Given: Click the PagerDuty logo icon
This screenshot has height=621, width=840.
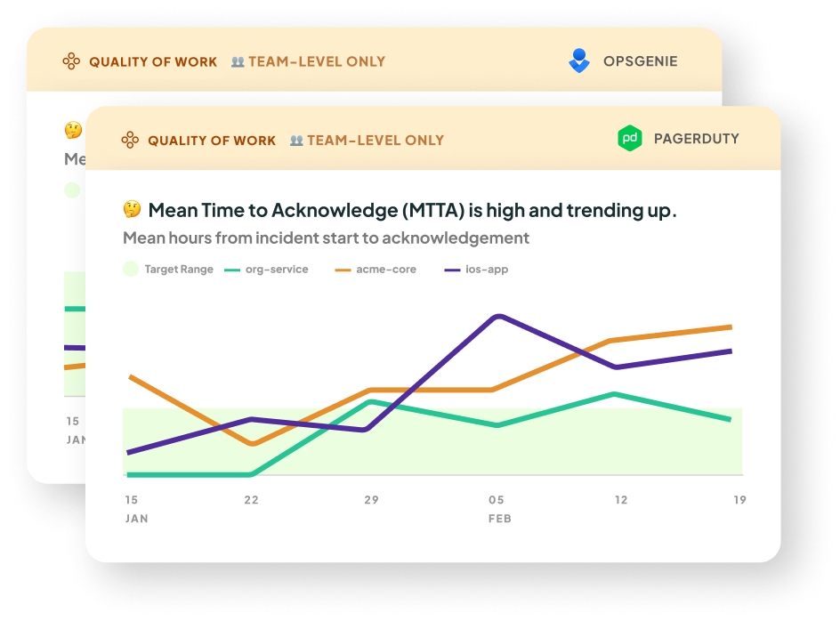Looking at the screenshot, I should pyautogui.click(x=630, y=139).
